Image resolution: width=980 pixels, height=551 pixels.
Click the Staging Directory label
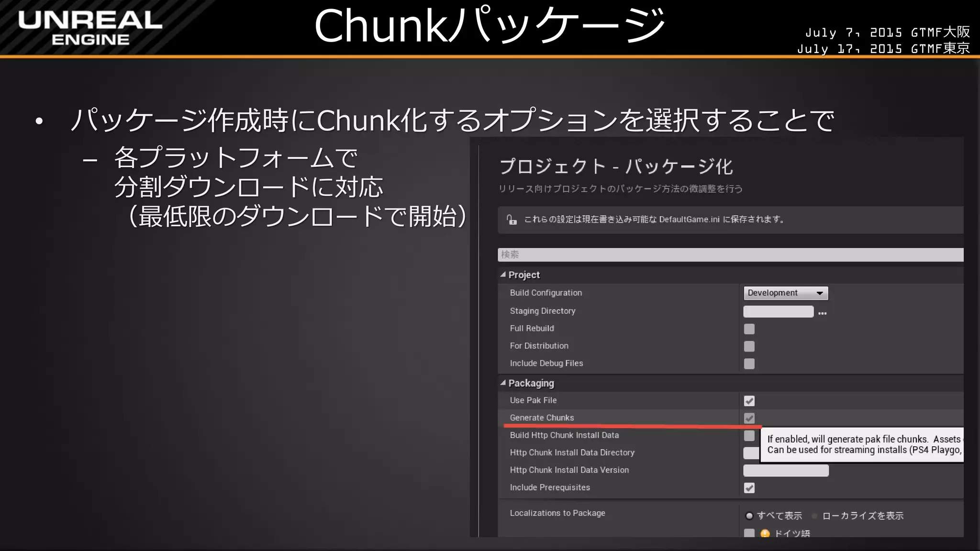[x=543, y=311]
